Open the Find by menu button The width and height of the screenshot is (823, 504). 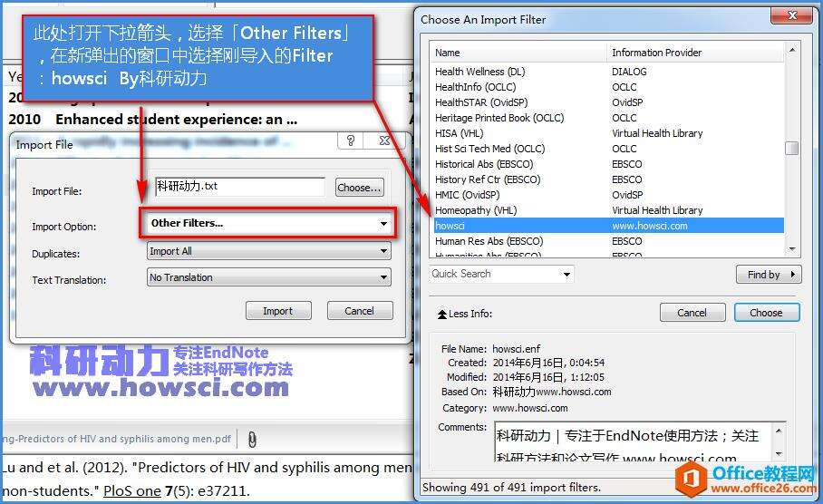pyautogui.click(x=769, y=275)
